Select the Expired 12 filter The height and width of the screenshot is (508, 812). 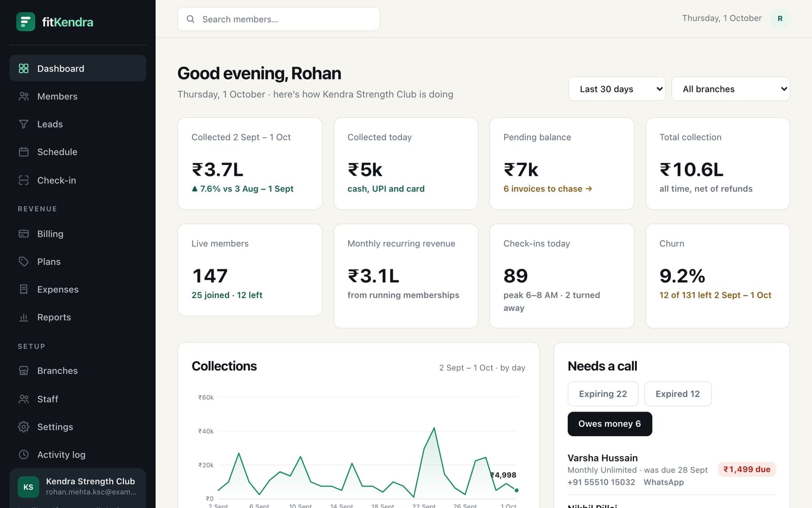[678, 394]
